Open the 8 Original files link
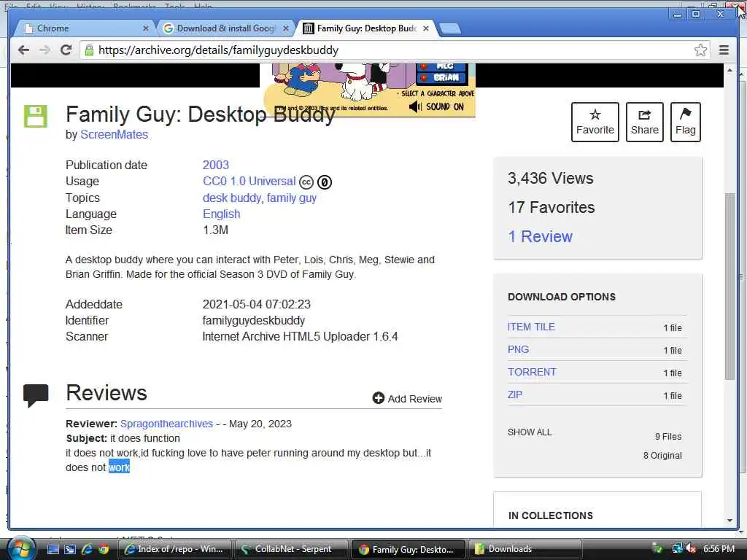Viewport: 747px width, 560px height. 662,456
